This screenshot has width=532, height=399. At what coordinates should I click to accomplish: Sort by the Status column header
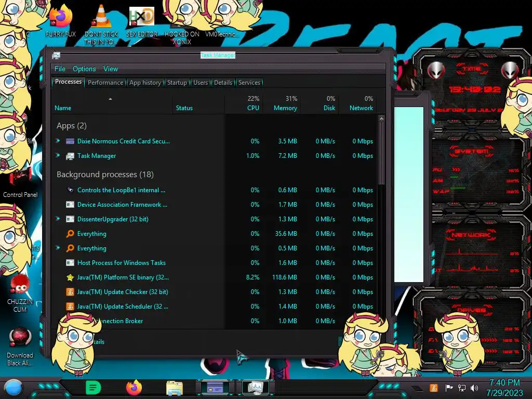(199, 104)
